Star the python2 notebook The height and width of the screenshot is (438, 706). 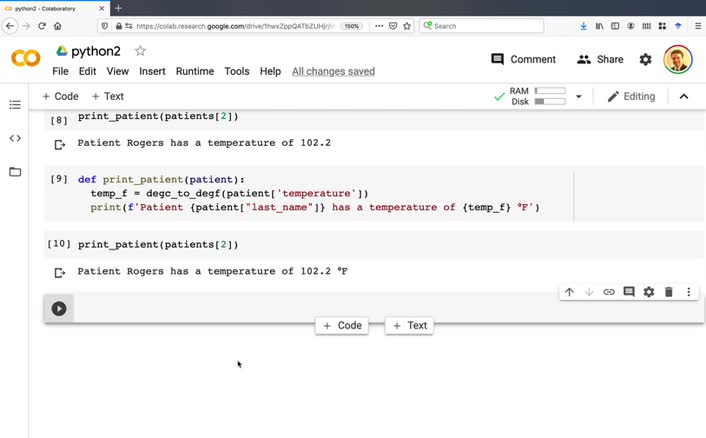point(140,51)
